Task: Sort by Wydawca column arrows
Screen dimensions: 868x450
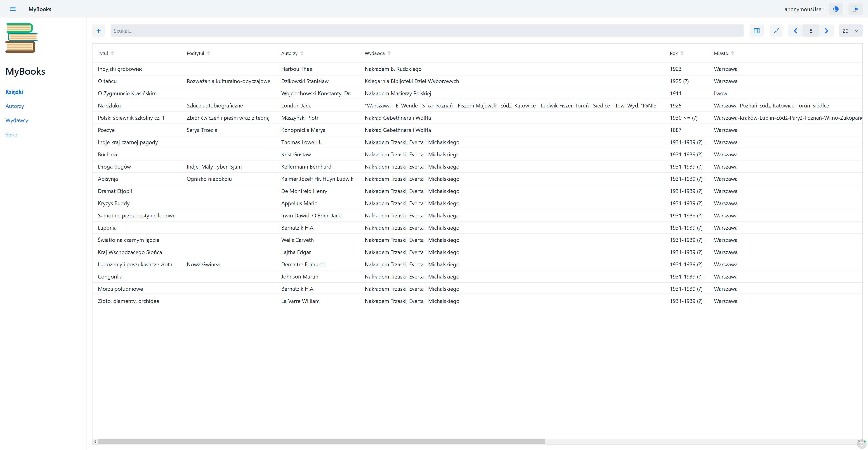Action: [x=389, y=53]
